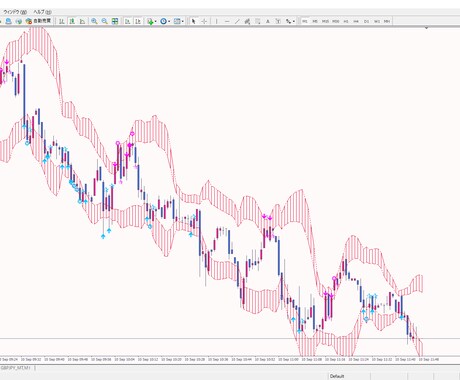Select the text label tool

(278, 21)
